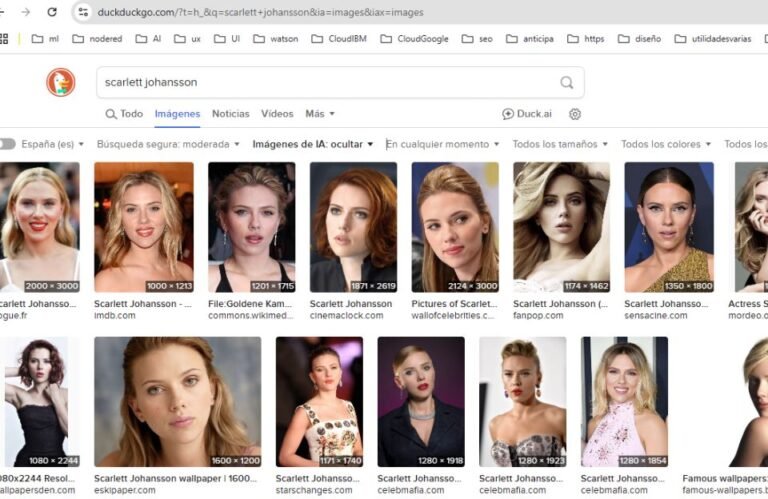Image resolution: width=768 pixels, height=499 pixels.
Task: Click the DuckDuckGo logo
Action: pyautogui.click(x=61, y=82)
